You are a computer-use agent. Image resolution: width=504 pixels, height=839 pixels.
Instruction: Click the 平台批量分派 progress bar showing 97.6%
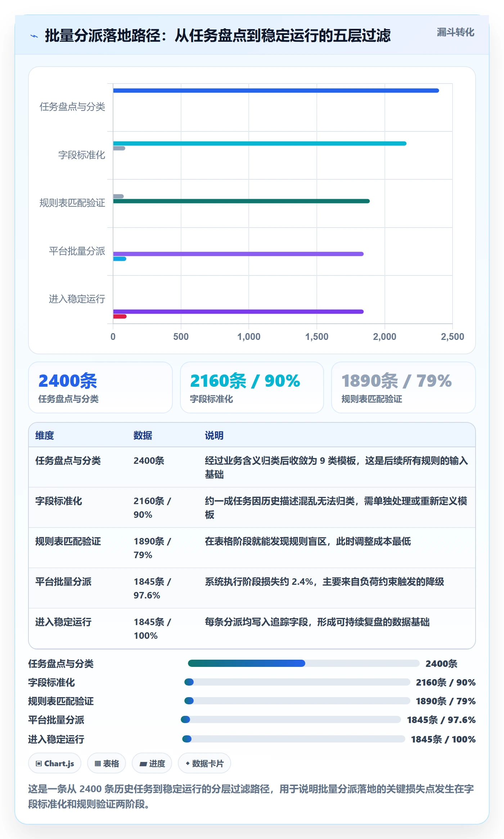291,719
